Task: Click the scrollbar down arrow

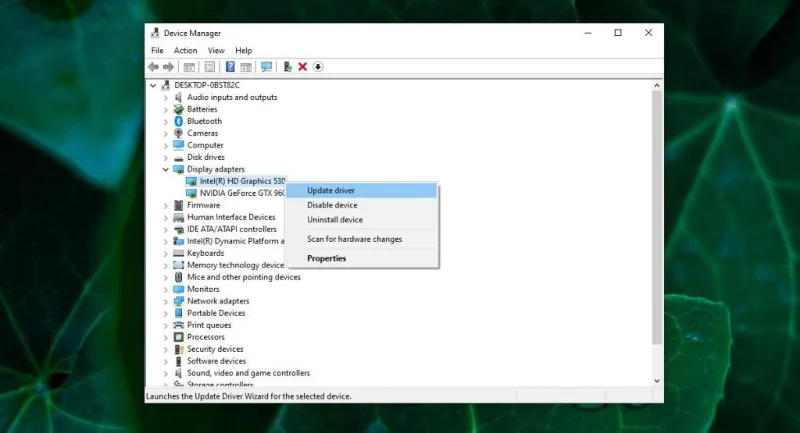Action: coord(657,381)
